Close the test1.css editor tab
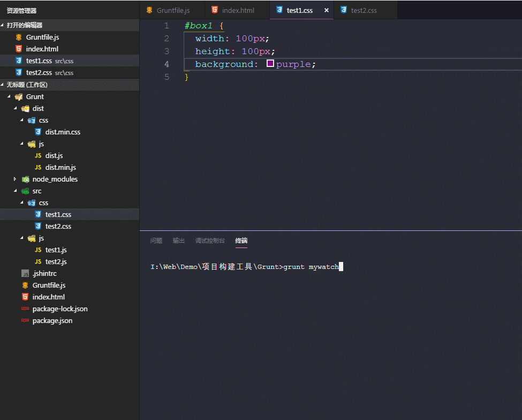The image size is (522, 420). [327, 10]
